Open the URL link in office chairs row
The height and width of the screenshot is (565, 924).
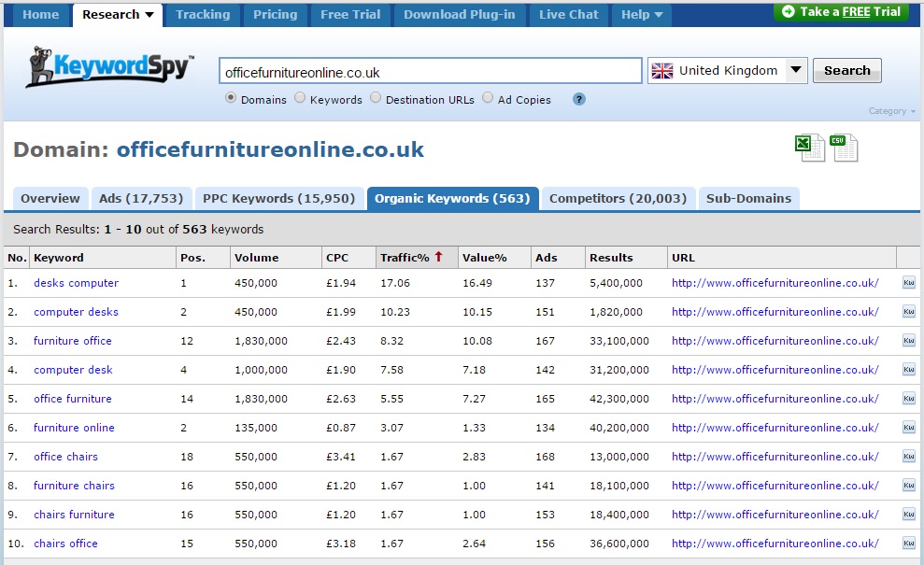(775, 456)
